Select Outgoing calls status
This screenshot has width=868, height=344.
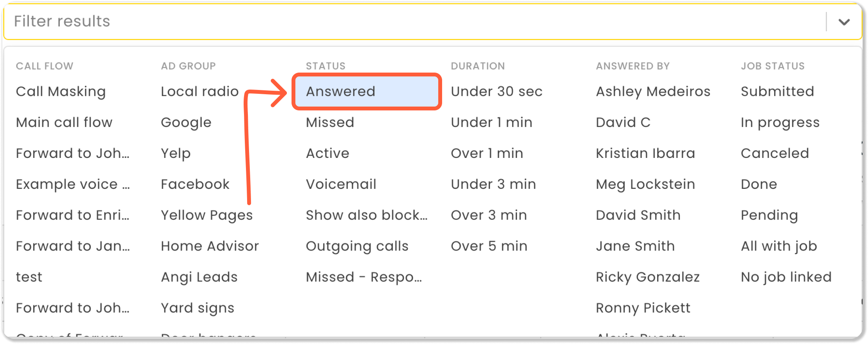(x=357, y=246)
